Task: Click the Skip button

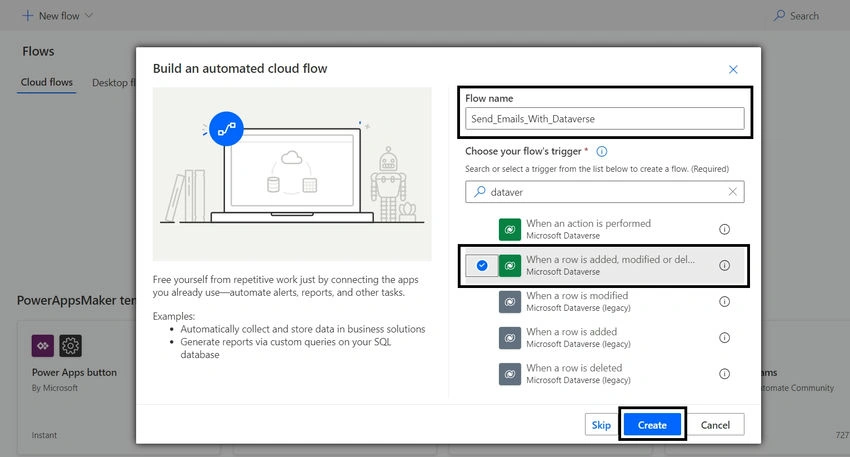Action: click(601, 425)
